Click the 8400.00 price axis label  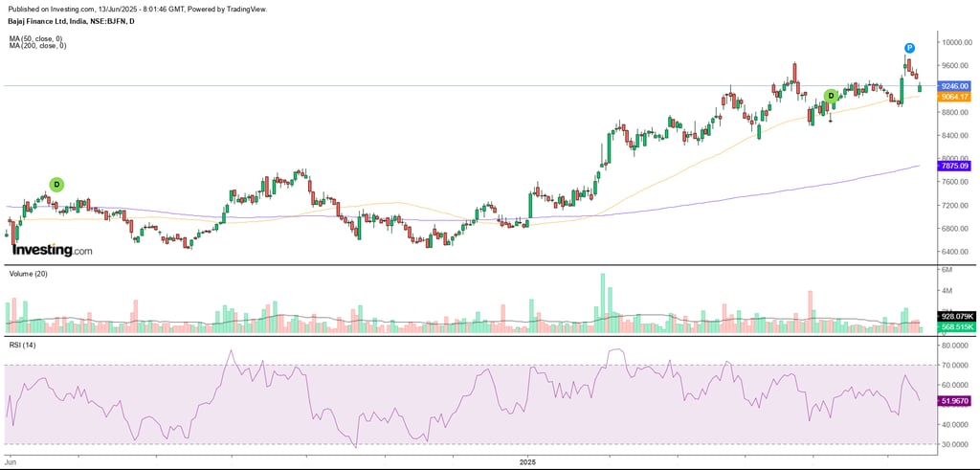[x=957, y=136]
